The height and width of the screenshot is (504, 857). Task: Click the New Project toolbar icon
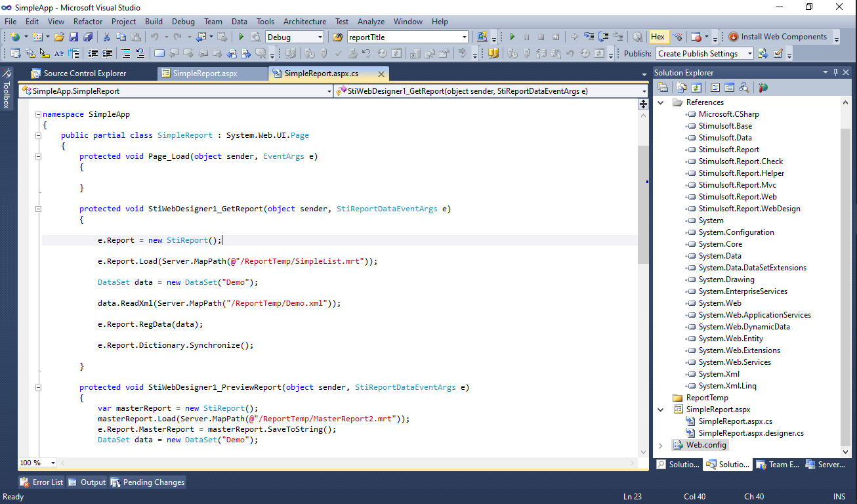[14, 37]
